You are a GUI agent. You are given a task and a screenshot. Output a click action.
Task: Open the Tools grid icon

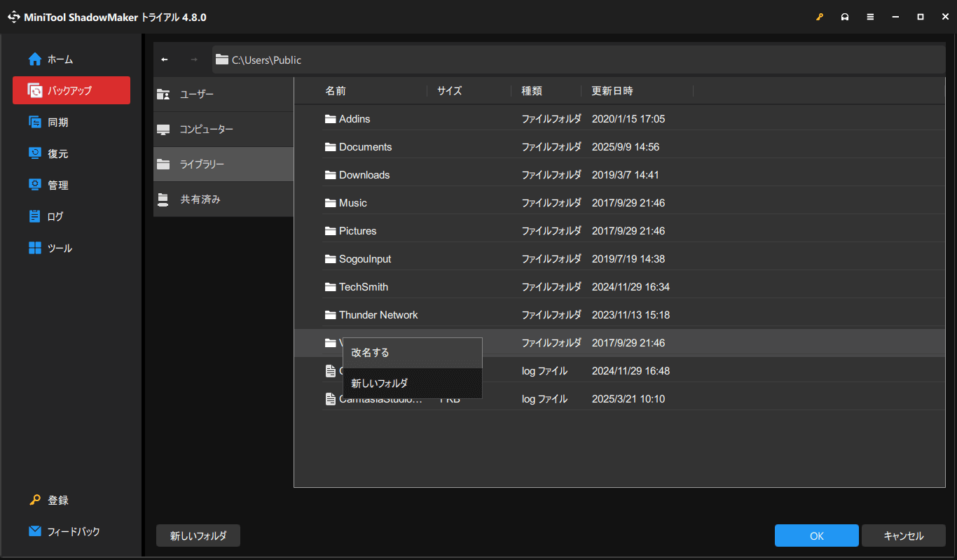[x=35, y=248]
